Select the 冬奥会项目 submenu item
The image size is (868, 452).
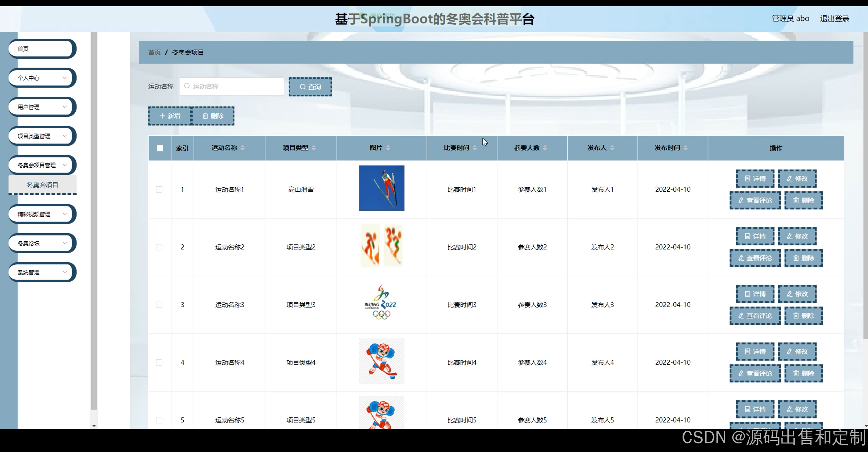(42, 185)
